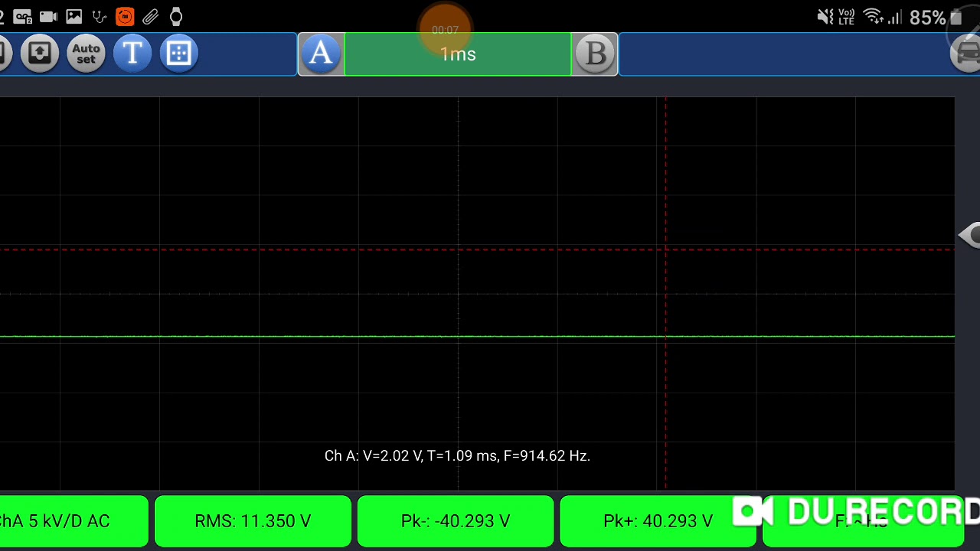Tap the ChA 5 kV/D AC setting
The image size is (980, 551).
(73, 521)
